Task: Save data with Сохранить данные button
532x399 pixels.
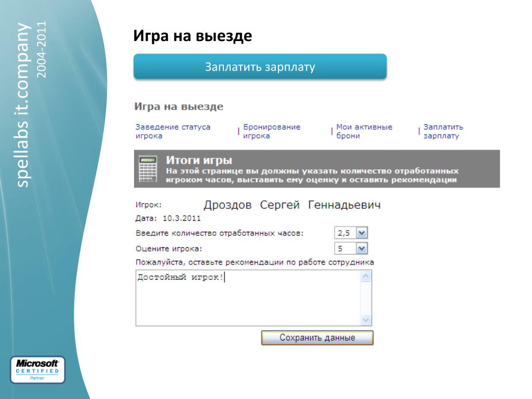Action: (317, 338)
